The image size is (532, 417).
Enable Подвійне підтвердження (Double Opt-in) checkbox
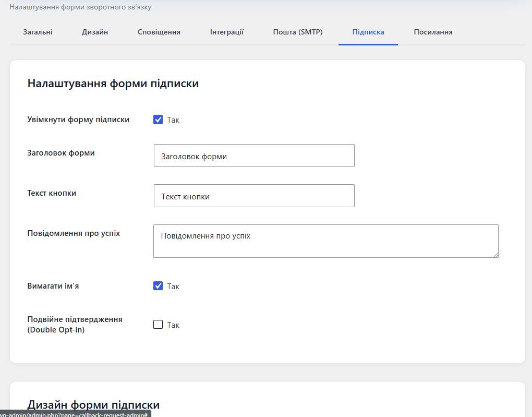coord(158,325)
